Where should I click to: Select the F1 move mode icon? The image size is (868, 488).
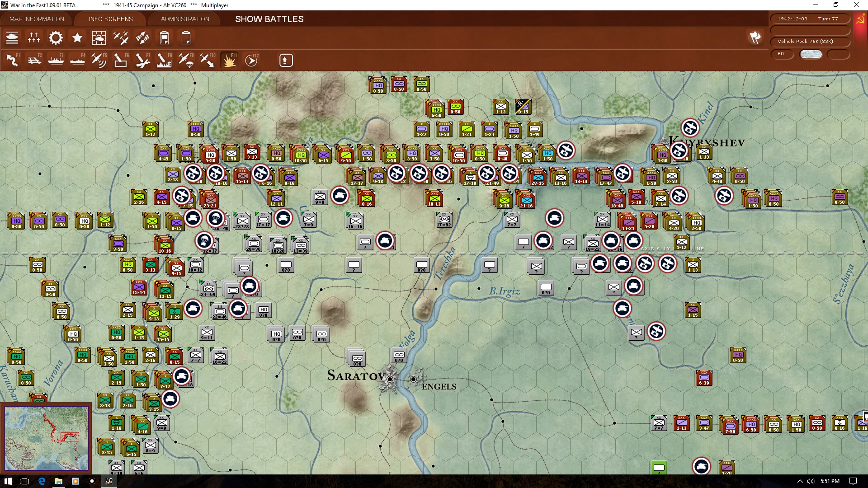12,60
